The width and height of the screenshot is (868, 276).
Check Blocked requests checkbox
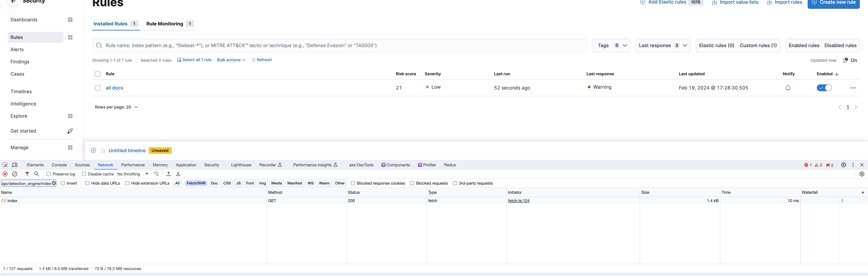pos(412,183)
